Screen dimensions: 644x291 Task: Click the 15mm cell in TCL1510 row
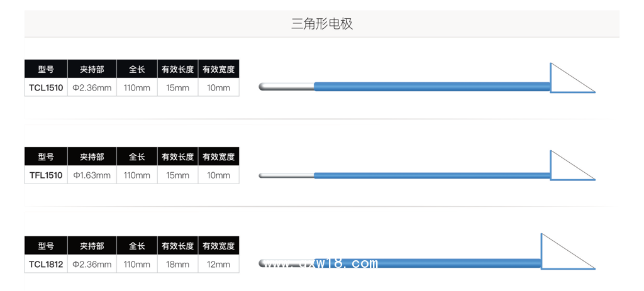pos(177,88)
